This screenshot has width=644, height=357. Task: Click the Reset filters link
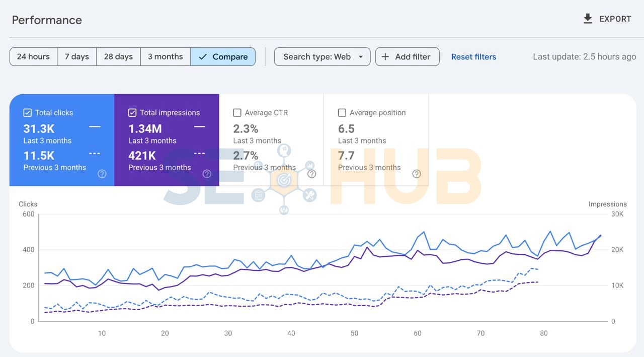pyautogui.click(x=473, y=57)
